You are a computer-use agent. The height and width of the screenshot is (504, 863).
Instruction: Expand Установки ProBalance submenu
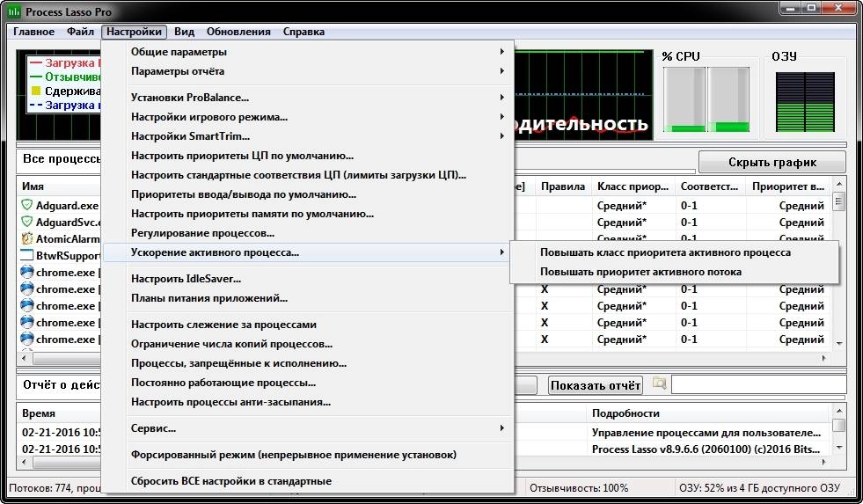308,98
